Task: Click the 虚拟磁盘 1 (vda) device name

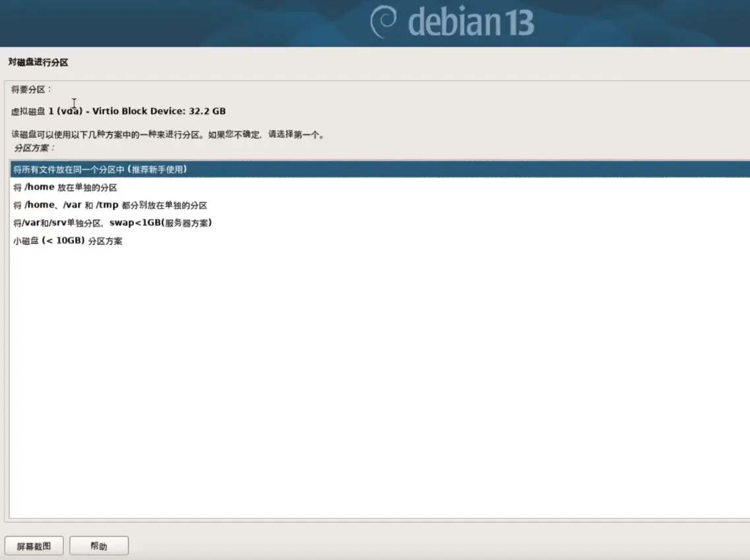Action: 47,111
